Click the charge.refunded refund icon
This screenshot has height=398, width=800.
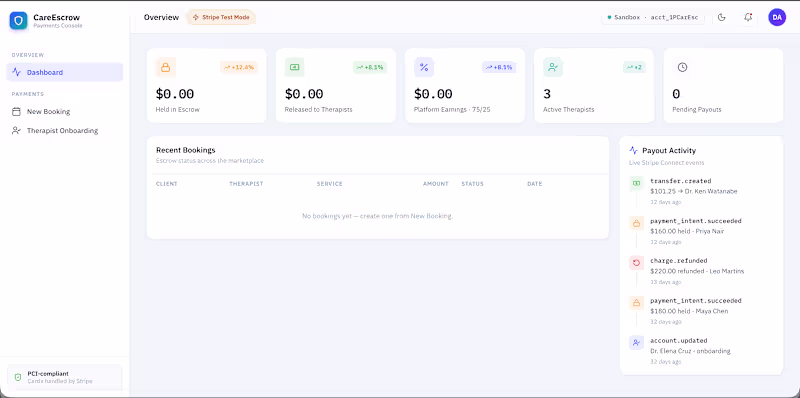636,263
